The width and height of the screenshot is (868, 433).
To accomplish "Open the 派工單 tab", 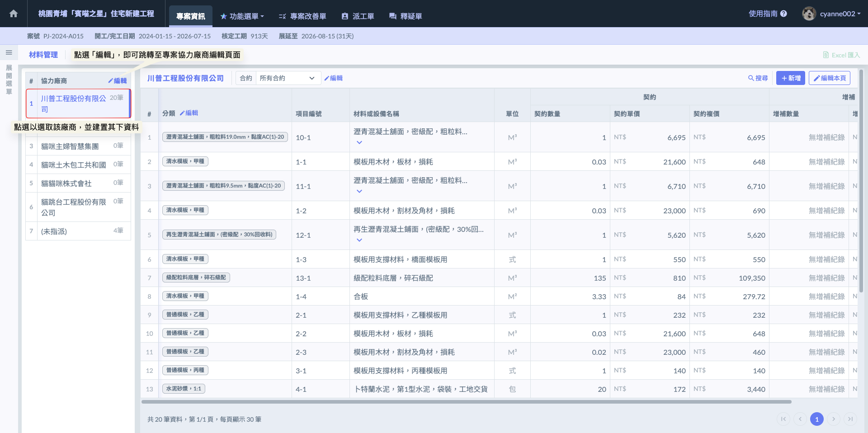I will [358, 16].
